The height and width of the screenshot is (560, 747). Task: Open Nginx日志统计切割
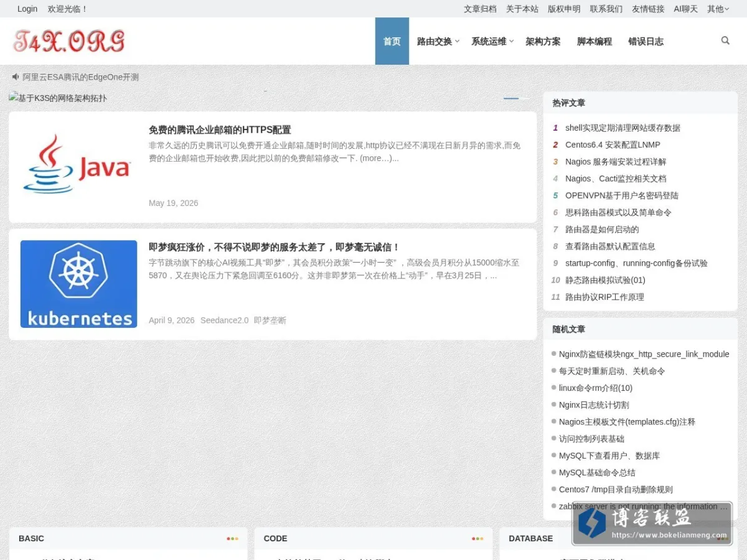tap(594, 405)
